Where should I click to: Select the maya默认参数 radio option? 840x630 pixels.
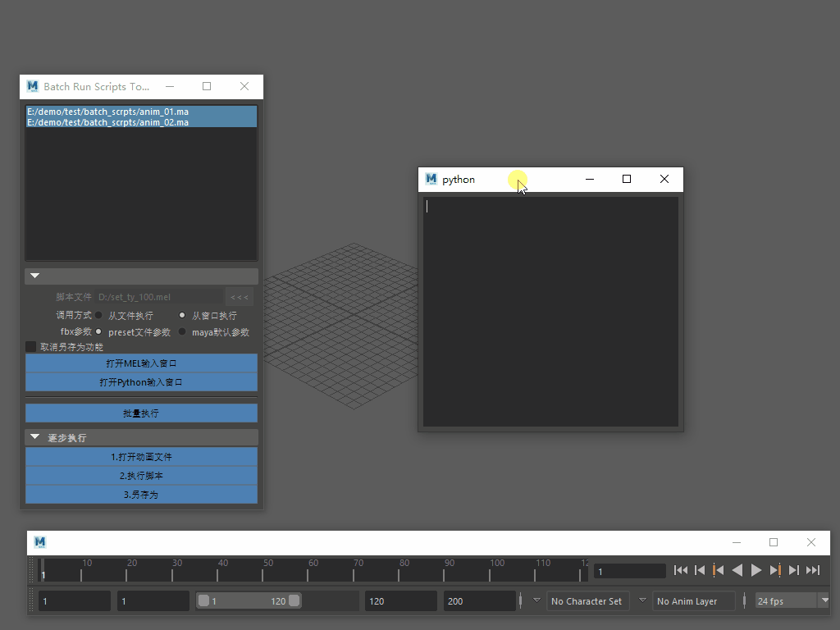[183, 332]
